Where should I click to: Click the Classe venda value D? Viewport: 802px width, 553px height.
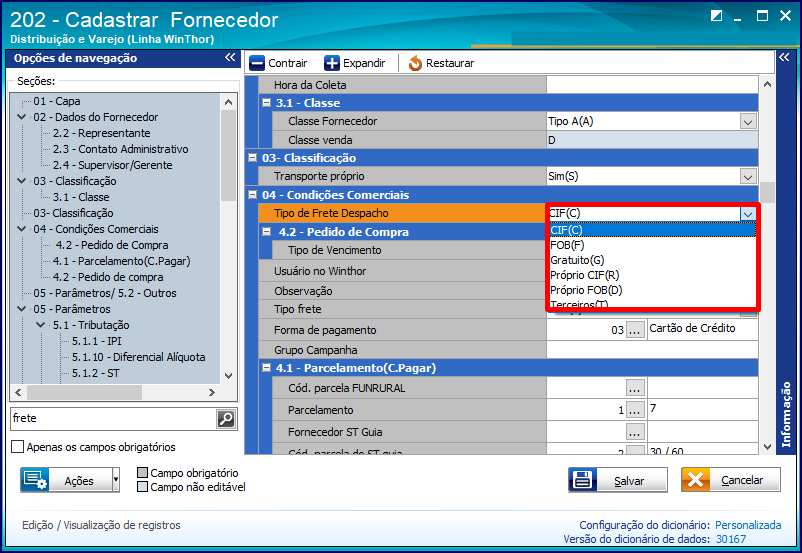pos(652,140)
